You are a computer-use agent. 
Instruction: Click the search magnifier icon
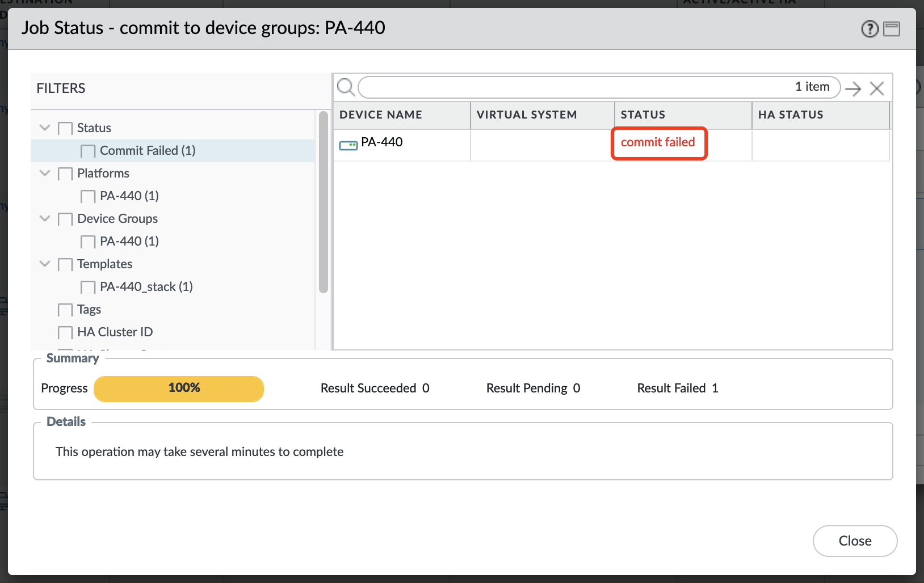pyautogui.click(x=346, y=87)
